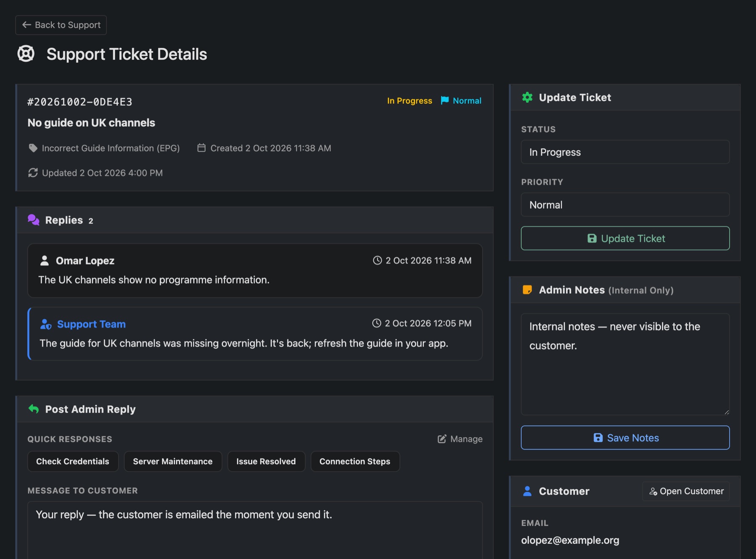The width and height of the screenshot is (756, 559).
Task: Click the green reply arrow icon
Action: (x=34, y=409)
